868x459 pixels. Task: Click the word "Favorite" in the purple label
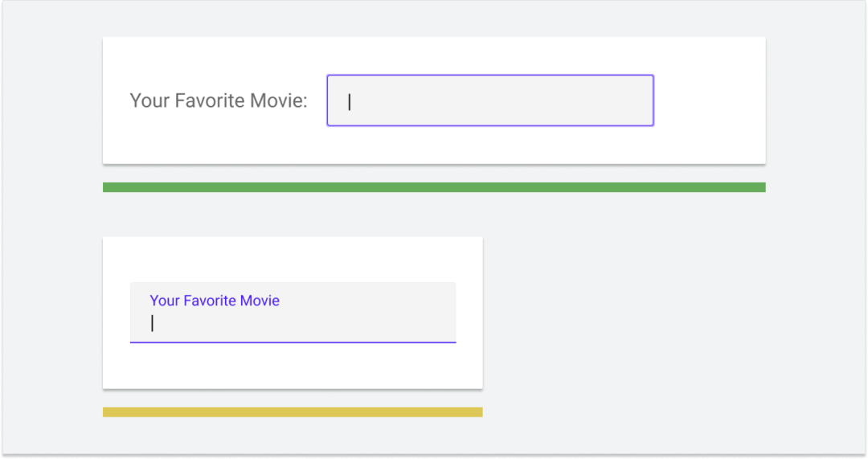click(x=209, y=301)
